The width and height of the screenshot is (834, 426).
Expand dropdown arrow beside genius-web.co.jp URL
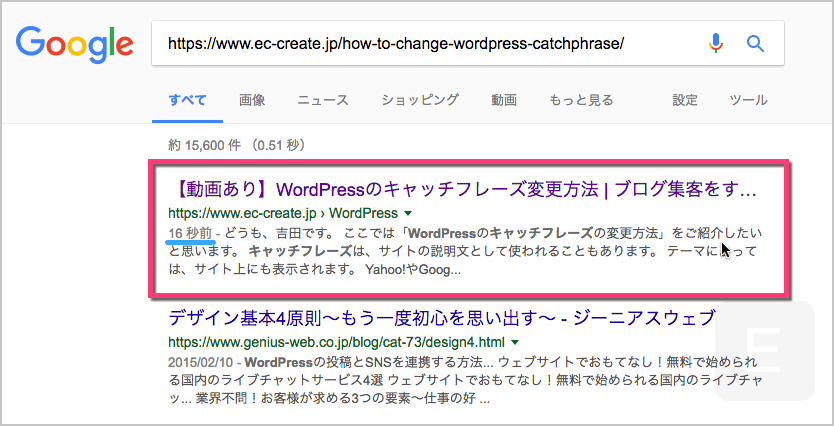[515, 341]
